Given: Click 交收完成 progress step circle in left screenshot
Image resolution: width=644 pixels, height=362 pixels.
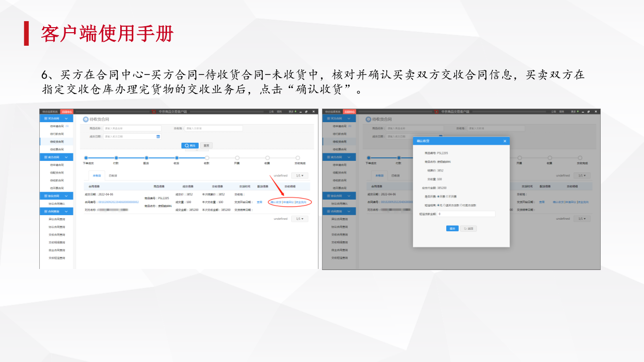Looking at the screenshot, I should pyautogui.click(x=298, y=158).
